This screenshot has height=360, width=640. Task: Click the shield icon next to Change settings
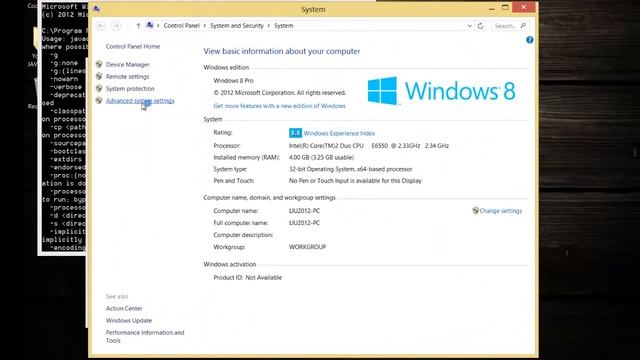click(476, 211)
